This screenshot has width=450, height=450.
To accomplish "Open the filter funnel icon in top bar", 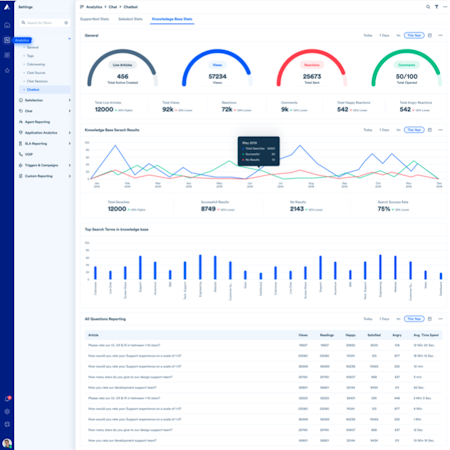I will coord(436,7).
